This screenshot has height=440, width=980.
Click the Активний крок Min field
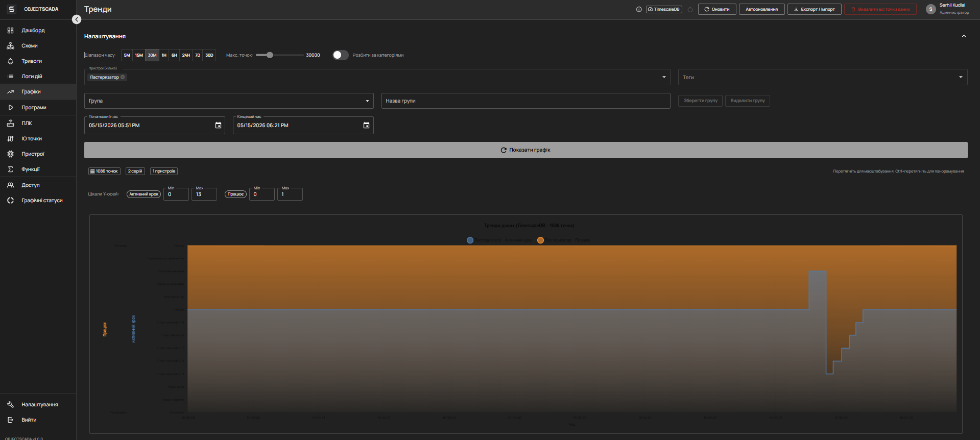176,194
